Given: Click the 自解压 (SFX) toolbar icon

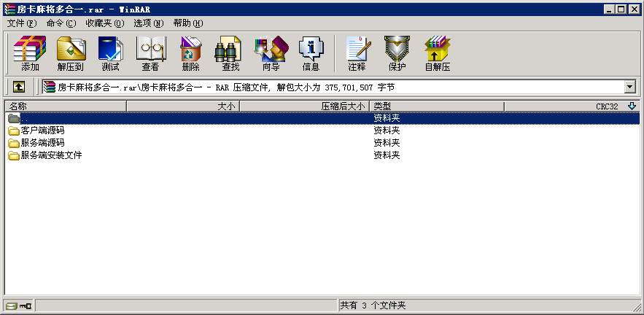Looking at the screenshot, I should [437, 53].
